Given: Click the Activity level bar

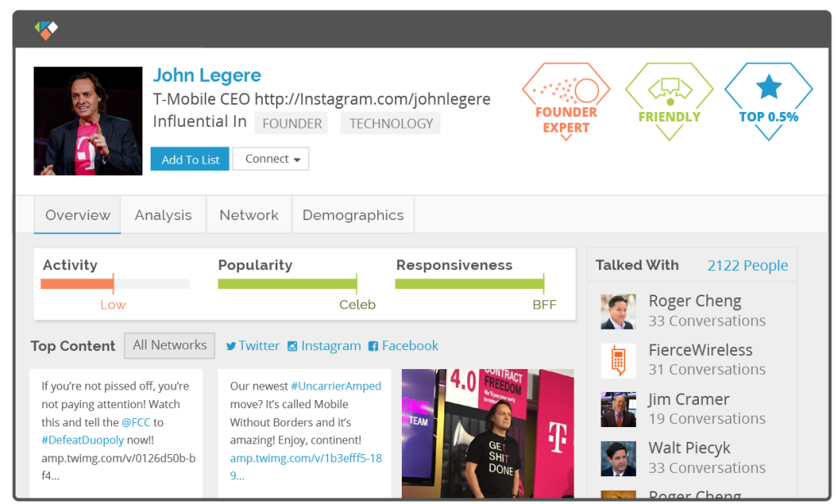Looking at the screenshot, I should click(x=115, y=284).
